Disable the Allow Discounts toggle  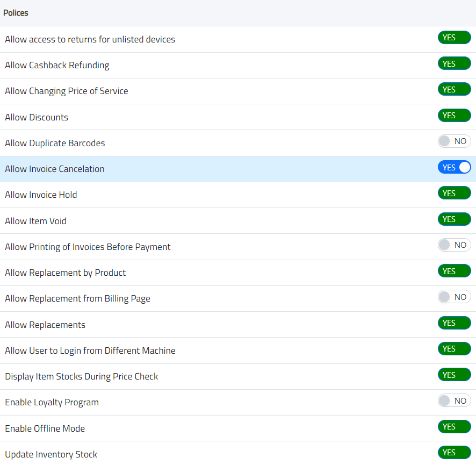click(454, 116)
